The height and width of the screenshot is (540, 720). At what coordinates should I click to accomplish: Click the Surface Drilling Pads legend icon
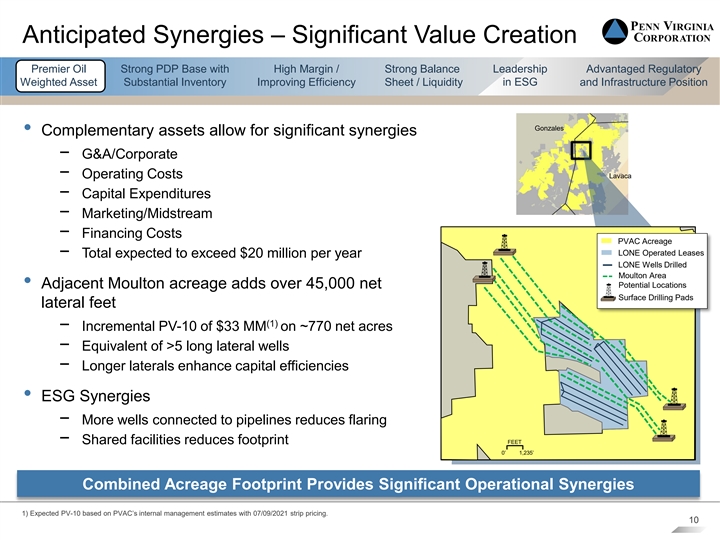pyautogui.click(x=608, y=293)
